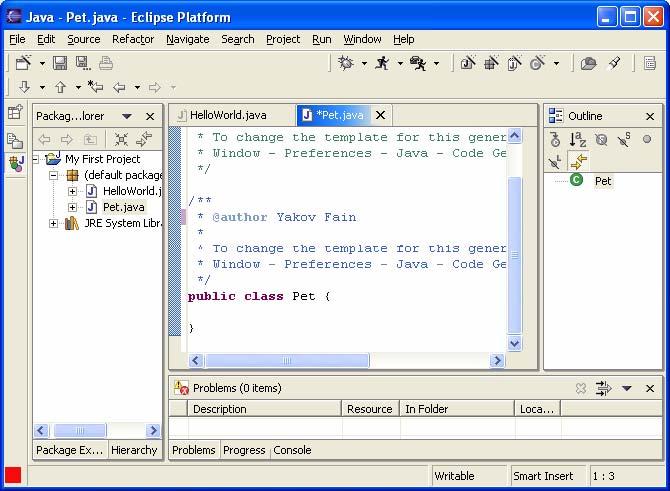Click the Save As toolbar icon
Viewport: 670px width, 491px height.
(x=82, y=63)
